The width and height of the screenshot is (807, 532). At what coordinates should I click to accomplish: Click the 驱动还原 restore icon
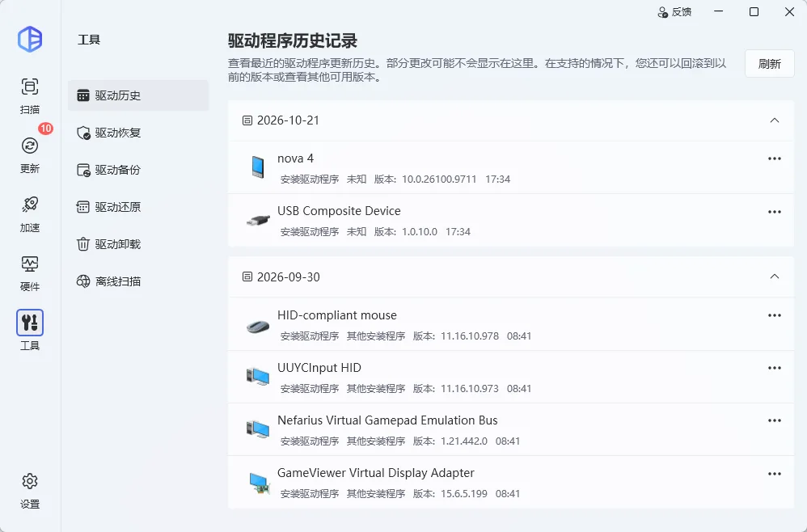click(x=82, y=207)
